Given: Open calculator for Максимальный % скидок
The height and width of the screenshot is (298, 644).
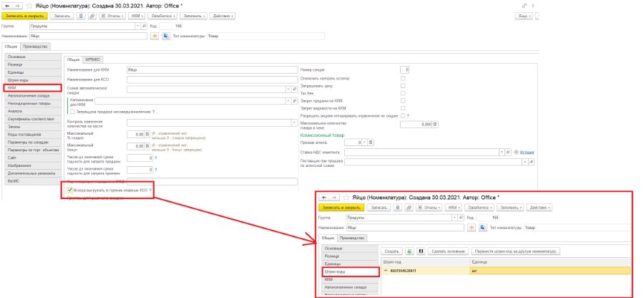Looking at the screenshot, I should pyautogui.click(x=147, y=134).
